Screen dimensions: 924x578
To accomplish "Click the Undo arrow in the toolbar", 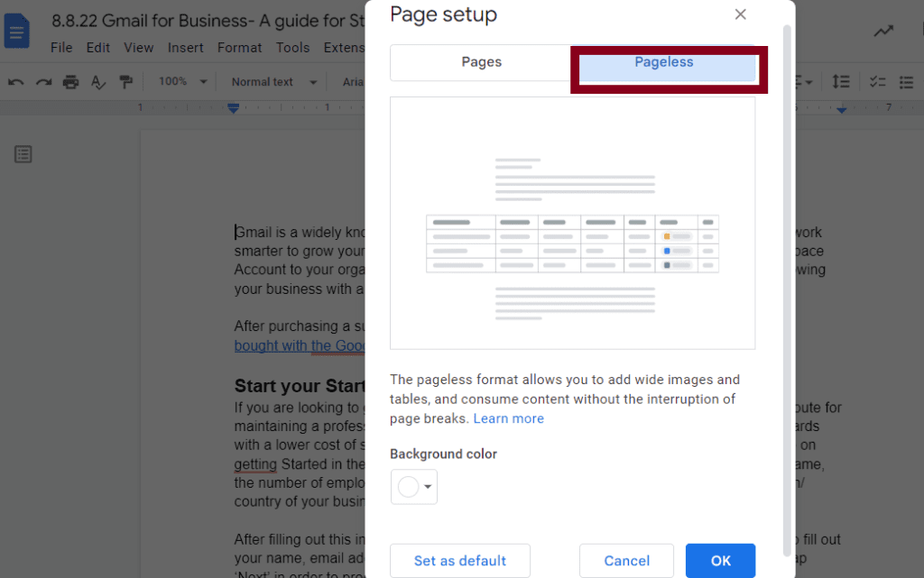I will pyautogui.click(x=15, y=82).
